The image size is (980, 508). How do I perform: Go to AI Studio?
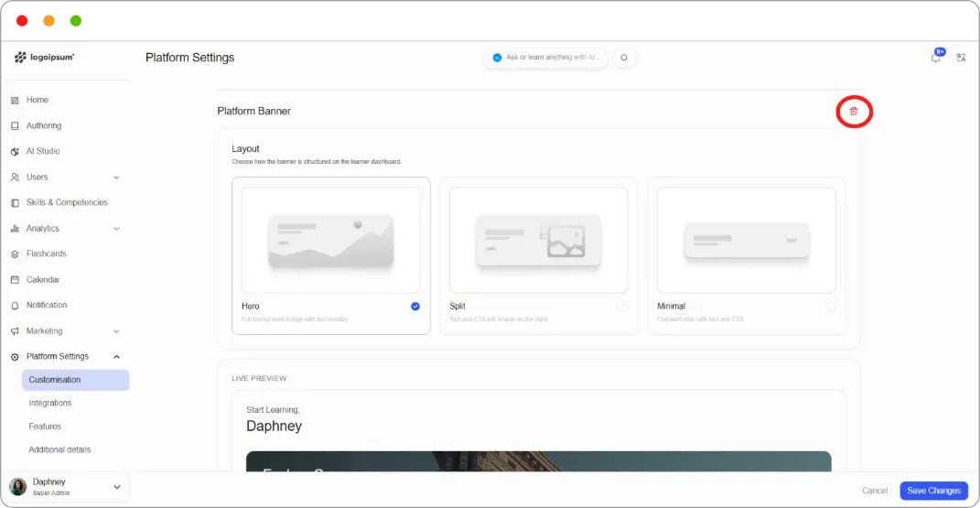tap(42, 151)
